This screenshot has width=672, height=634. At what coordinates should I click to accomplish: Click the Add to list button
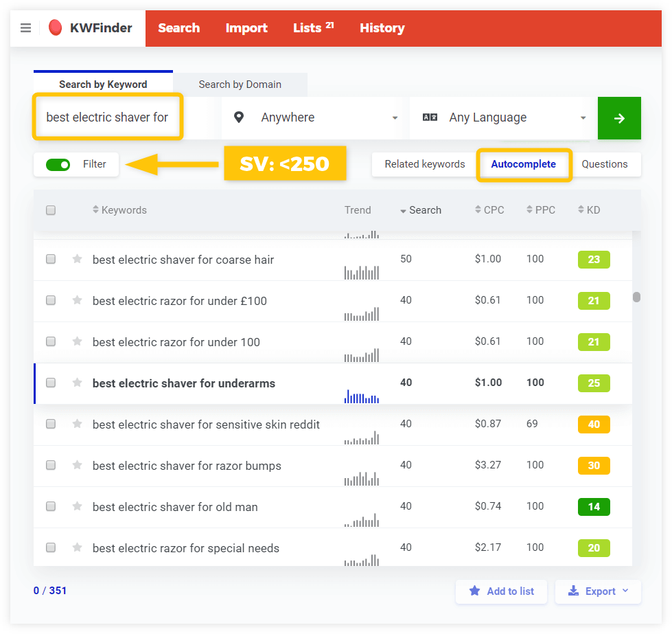click(502, 591)
